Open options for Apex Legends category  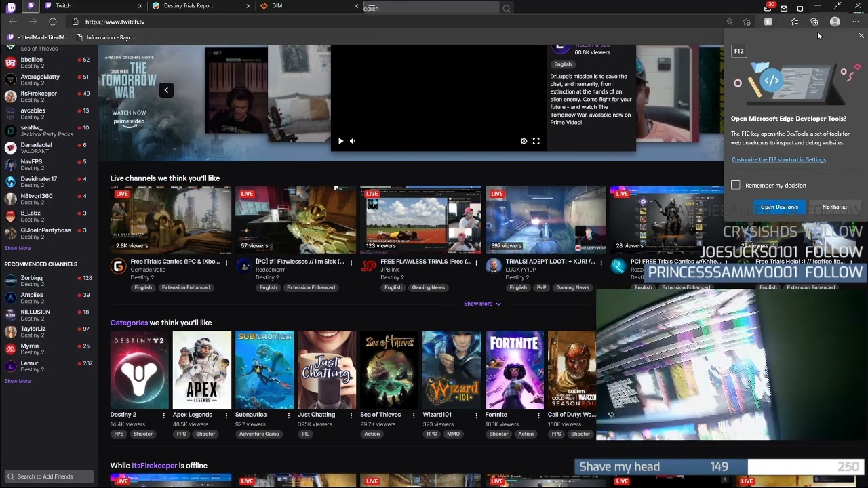(226, 415)
